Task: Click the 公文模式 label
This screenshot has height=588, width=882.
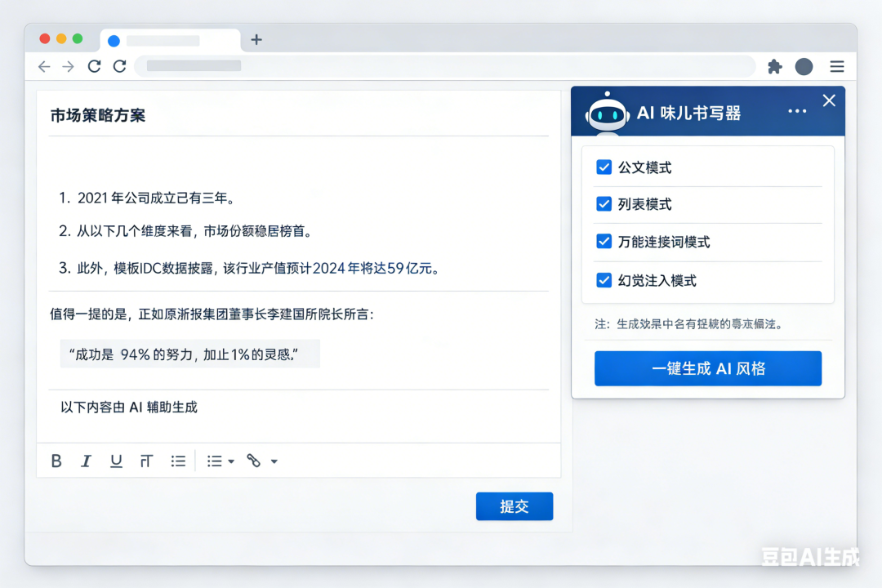Action: (x=644, y=167)
